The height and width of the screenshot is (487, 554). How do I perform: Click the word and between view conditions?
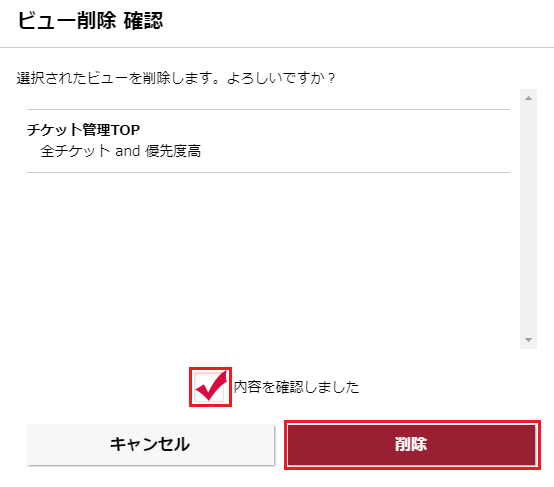coord(128,151)
